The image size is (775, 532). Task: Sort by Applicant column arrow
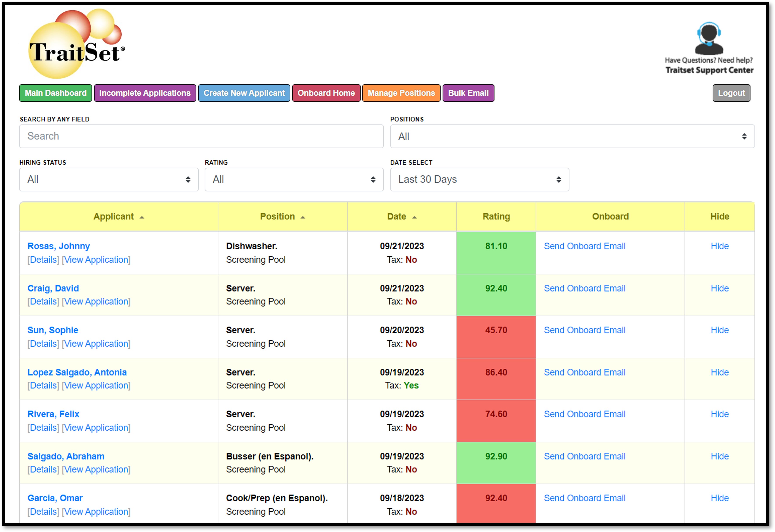(142, 217)
